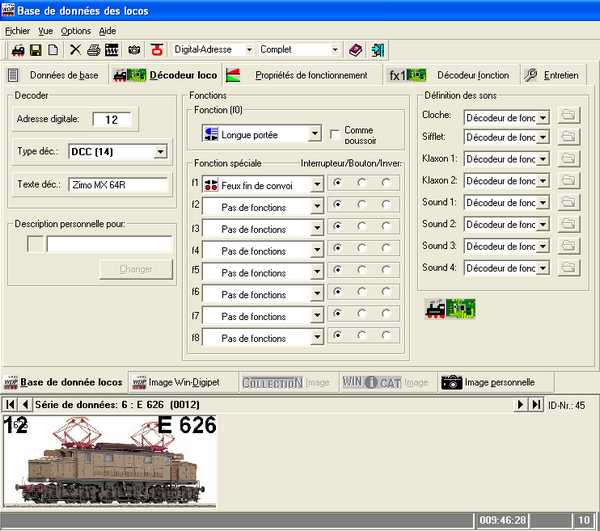Jump to last data record arrow
600x531 pixels.
click(537, 405)
